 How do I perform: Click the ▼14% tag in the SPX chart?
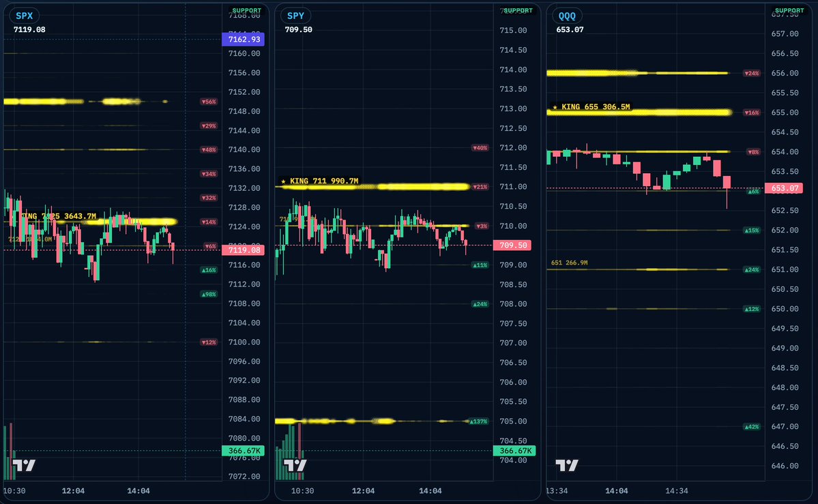[209, 222]
